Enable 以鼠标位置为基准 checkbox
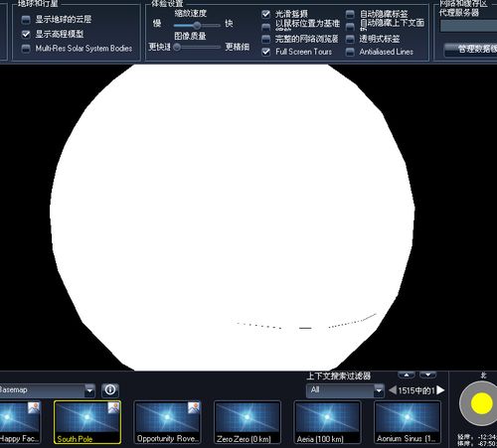Image resolution: width=497 pixels, height=448 pixels. [266, 27]
